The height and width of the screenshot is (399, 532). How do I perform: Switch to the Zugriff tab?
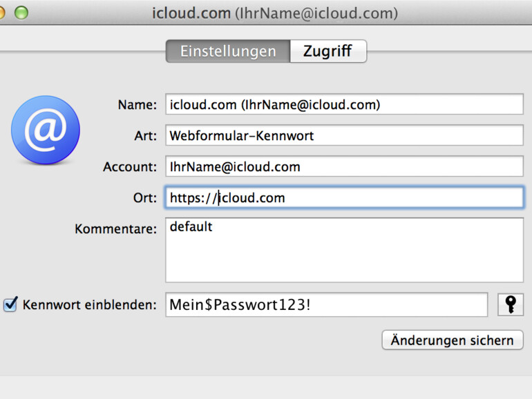[327, 51]
